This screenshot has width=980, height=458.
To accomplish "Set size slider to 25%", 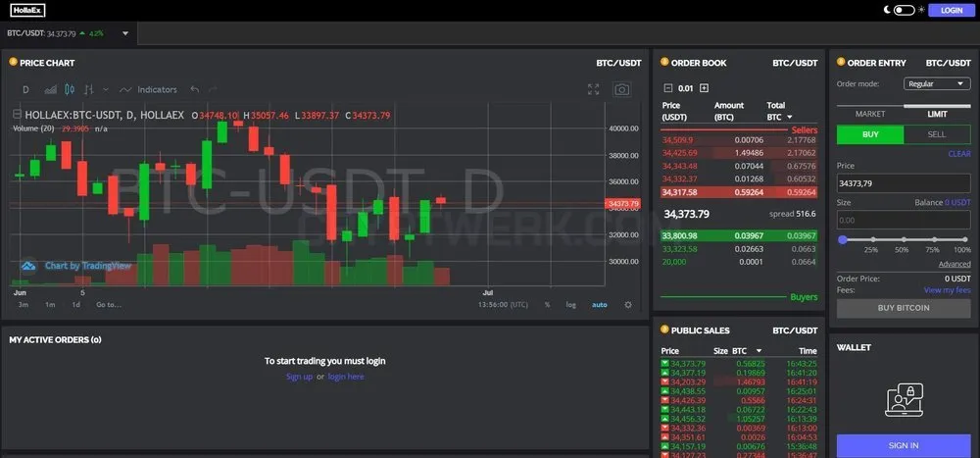I will pyautogui.click(x=872, y=239).
